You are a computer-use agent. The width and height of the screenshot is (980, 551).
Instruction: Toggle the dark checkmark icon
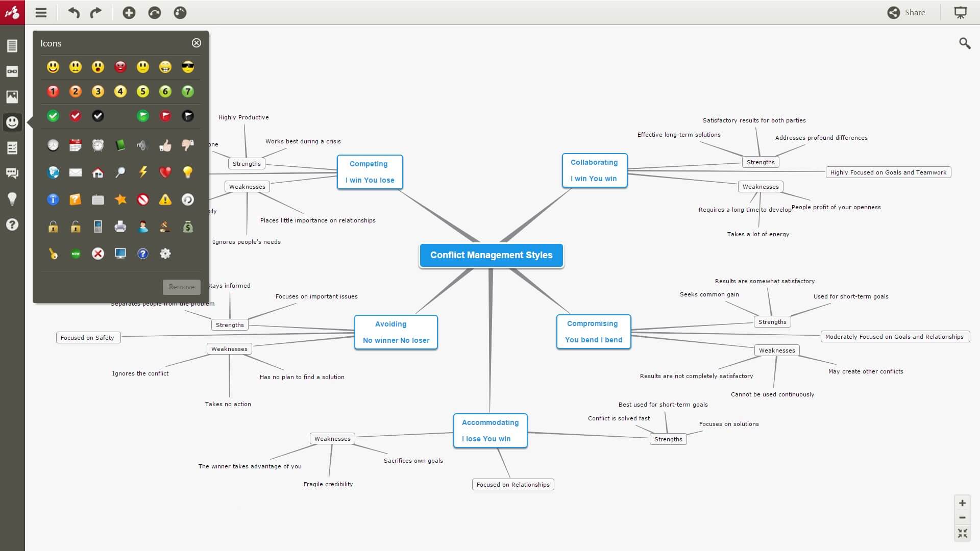click(x=97, y=116)
